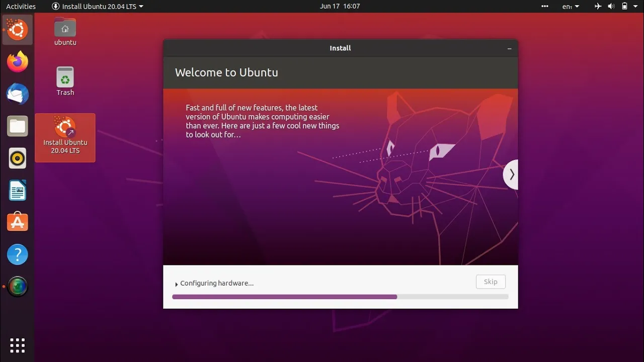
Task: Open the Files manager dock icon
Action: 18,126
